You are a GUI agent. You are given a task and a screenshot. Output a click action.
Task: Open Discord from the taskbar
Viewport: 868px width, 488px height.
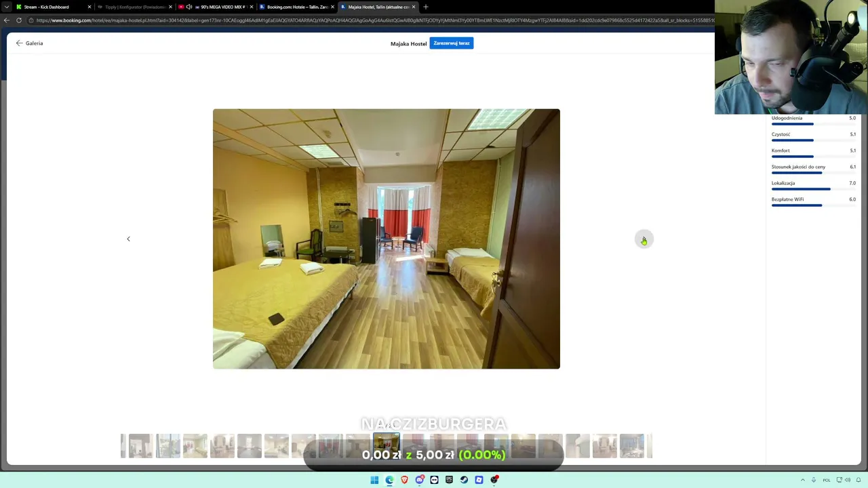419,480
